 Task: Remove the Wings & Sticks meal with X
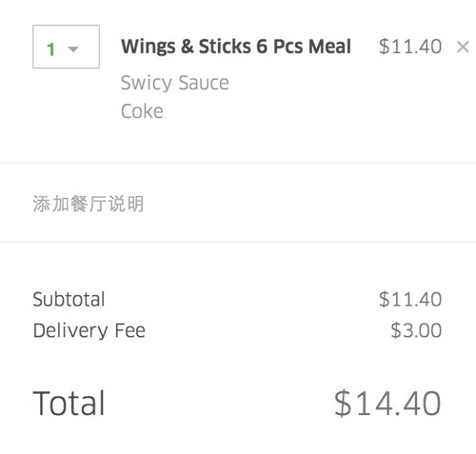pos(463,47)
